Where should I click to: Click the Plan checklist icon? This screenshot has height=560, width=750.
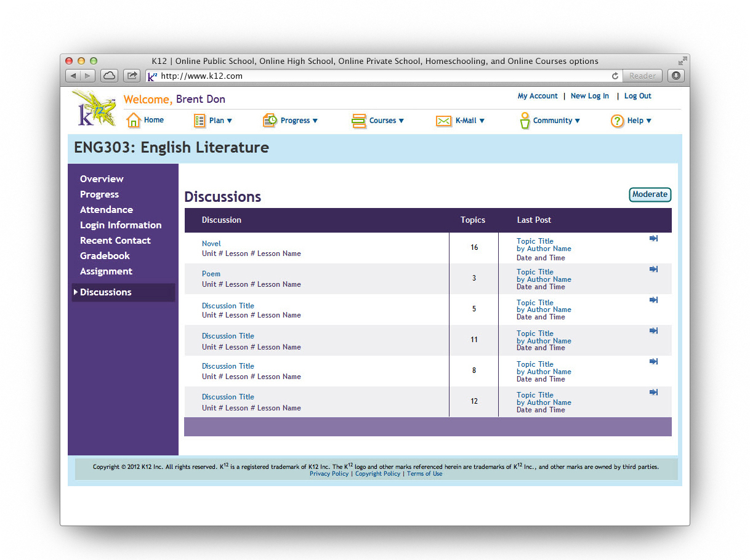click(x=200, y=121)
